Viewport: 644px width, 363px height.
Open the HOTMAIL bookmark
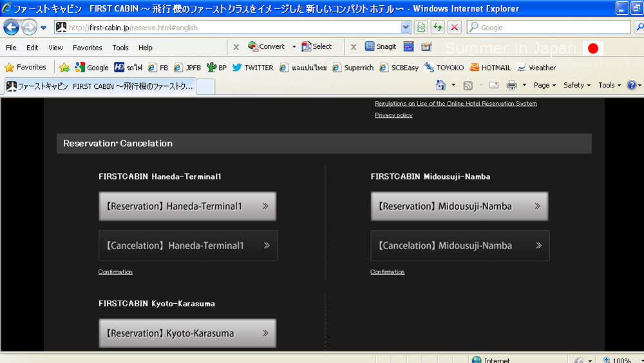[x=490, y=68]
